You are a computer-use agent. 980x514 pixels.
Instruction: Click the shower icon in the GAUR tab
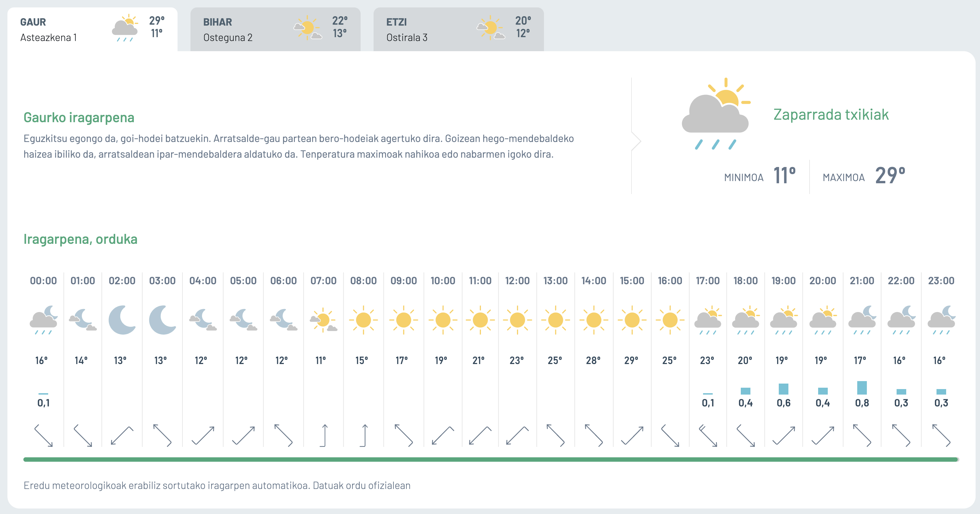pyautogui.click(x=125, y=28)
